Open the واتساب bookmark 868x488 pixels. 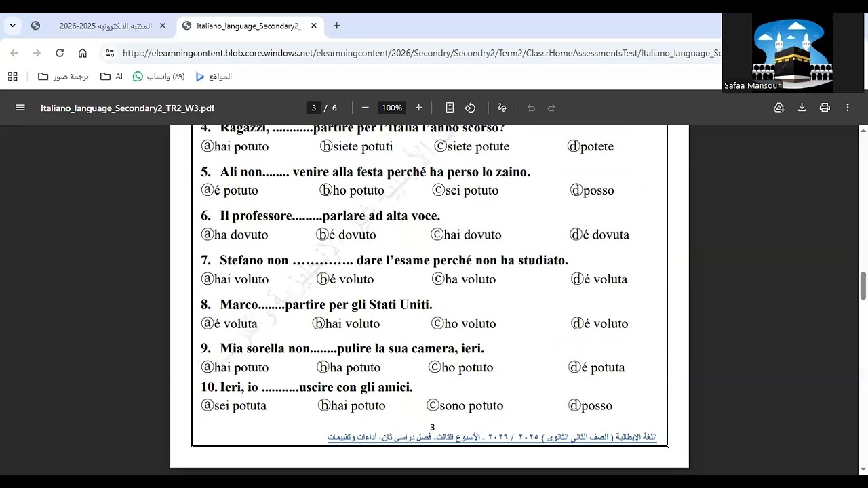[159, 77]
